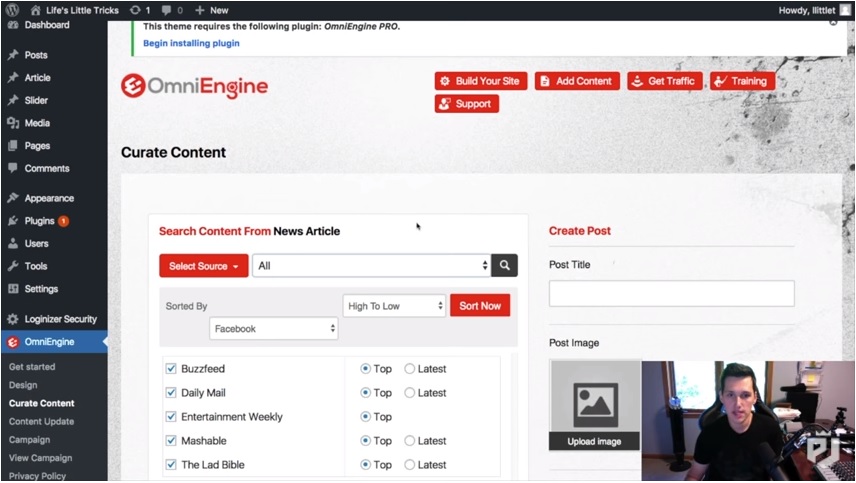This screenshot has width=856, height=483.
Task: Open the High To Low sort dropdown
Action: tap(394, 306)
